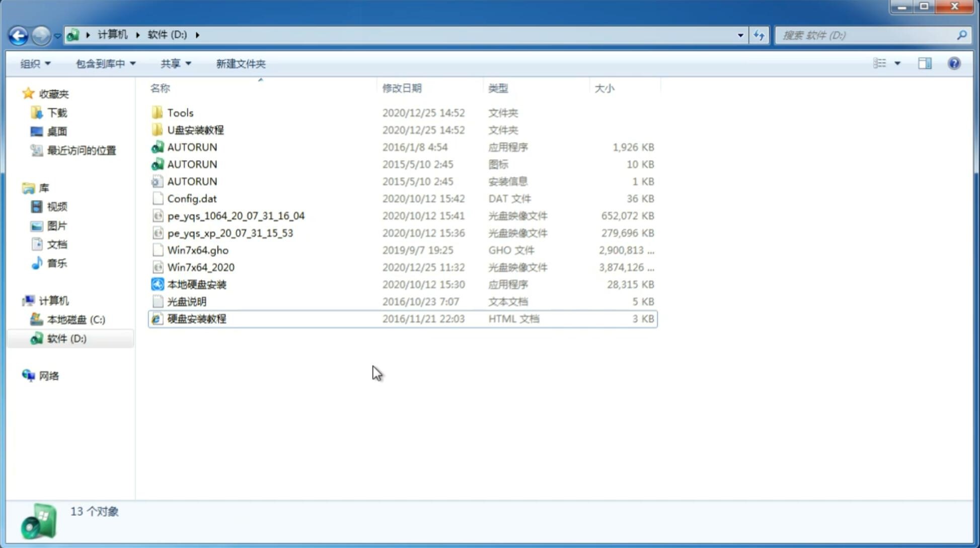Open pe_yqs_1064 disc image file
Screen dimensions: 980x548
point(236,216)
